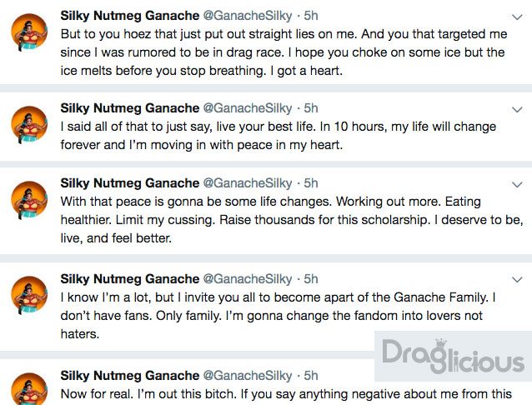
Task: Open the avatar on the "But to you hoez" tweet
Action: coord(29,32)
